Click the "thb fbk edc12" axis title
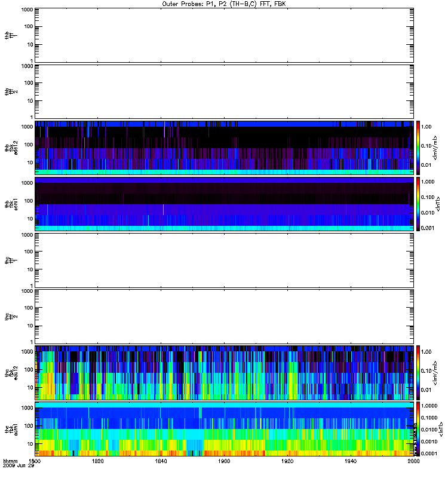 [x=11, y=148]
